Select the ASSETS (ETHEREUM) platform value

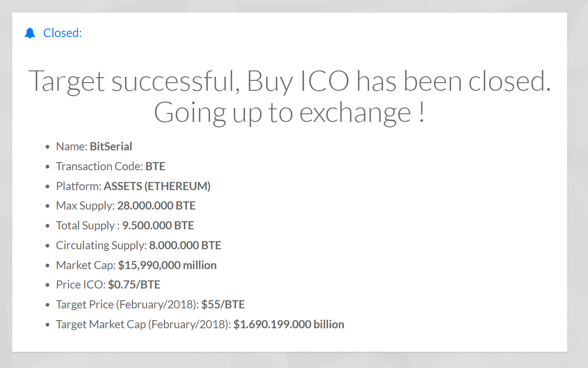click(x=157, y=186)
